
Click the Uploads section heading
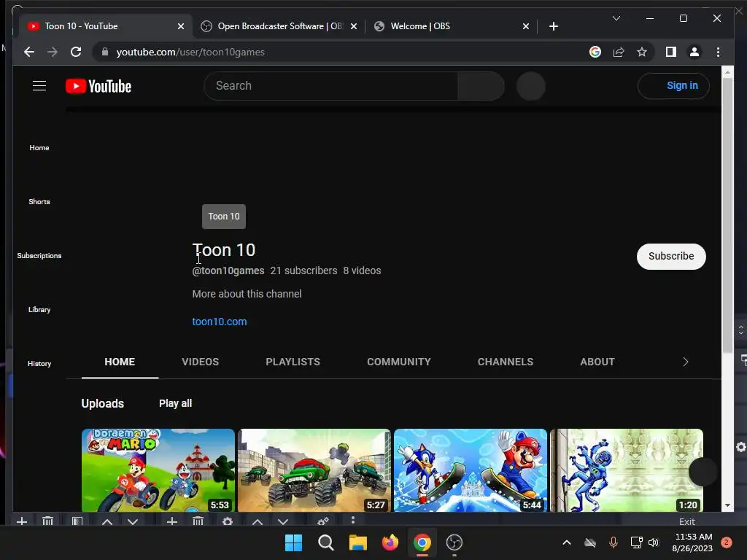[102, 403]
